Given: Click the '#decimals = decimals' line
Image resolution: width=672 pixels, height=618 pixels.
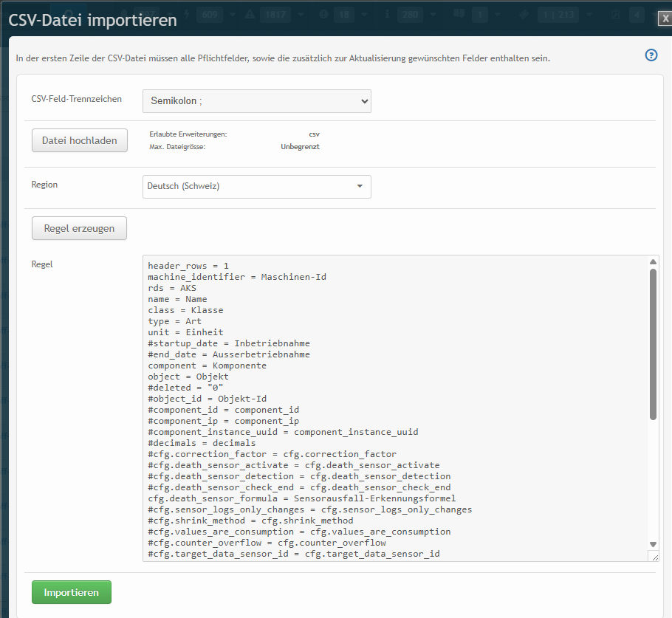Looking at the screenshot, I should [202, 443].
